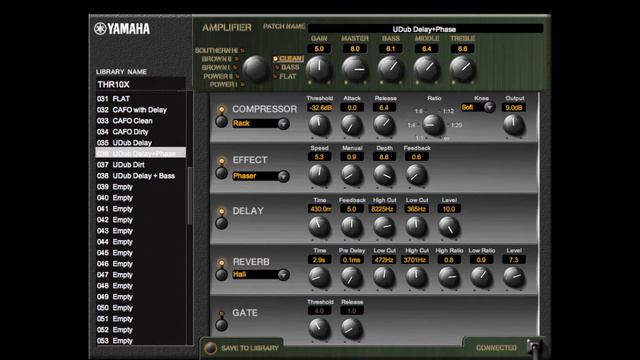Click the Compressor Threshold value -32.6dB
The width and height of the screenshot is (640, 360).
click(320, 108)
